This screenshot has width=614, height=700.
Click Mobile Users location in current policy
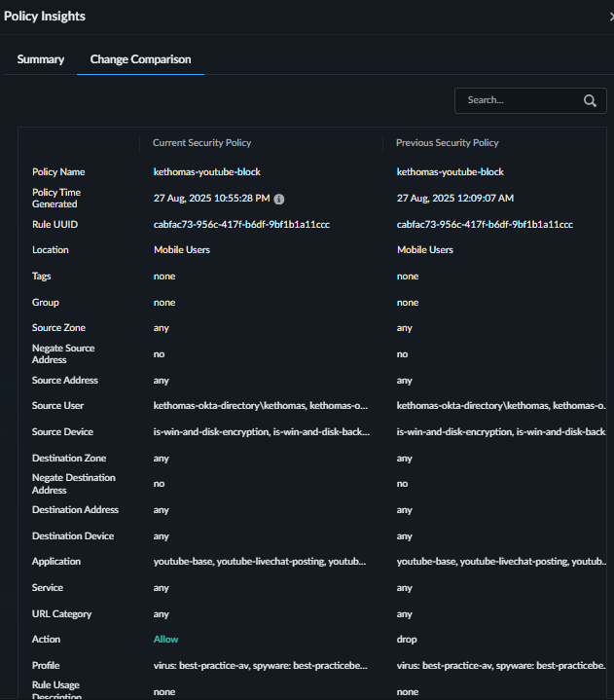(x=182, y=250)
